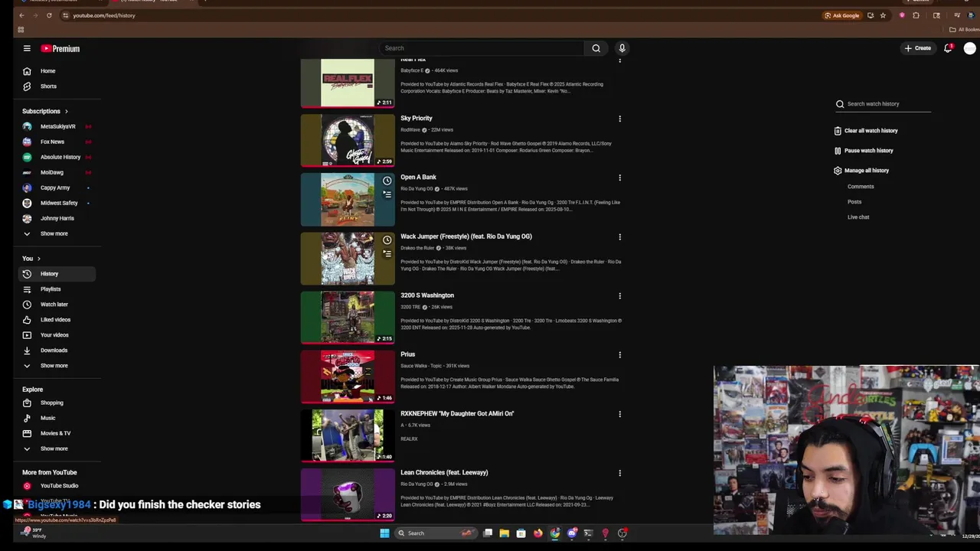Add Wack Jumper to Watch later

[387, 240]
